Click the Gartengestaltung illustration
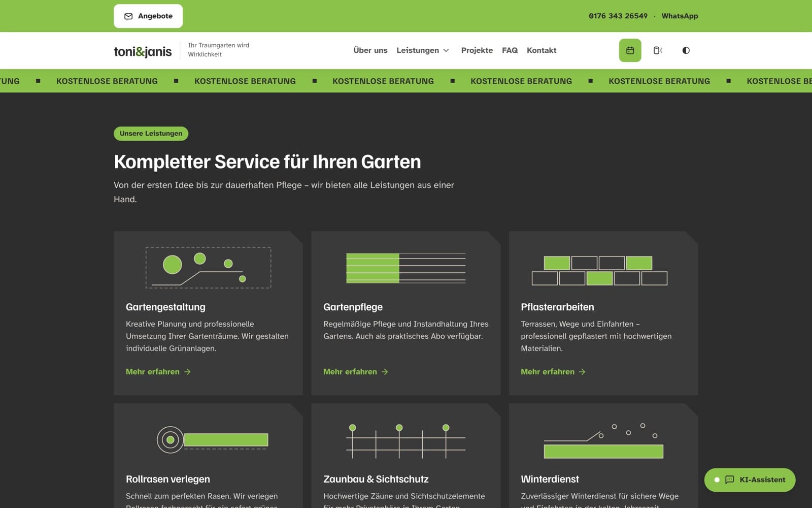Image resolution: width=812 pixels, height=508 pixels. (208, 268)
